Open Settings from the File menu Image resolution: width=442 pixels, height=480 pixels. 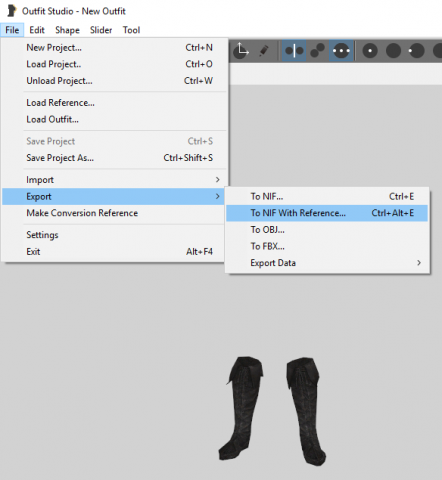(114, 235)
